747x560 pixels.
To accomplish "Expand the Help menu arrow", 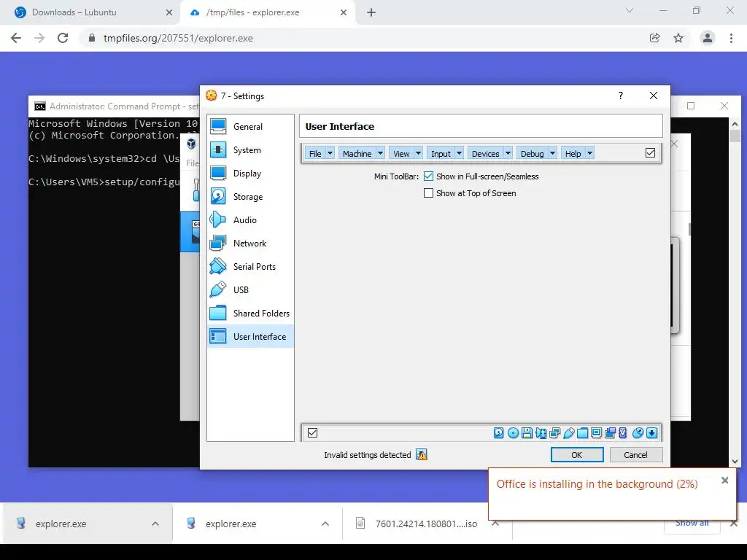I will tap(589, 153).
